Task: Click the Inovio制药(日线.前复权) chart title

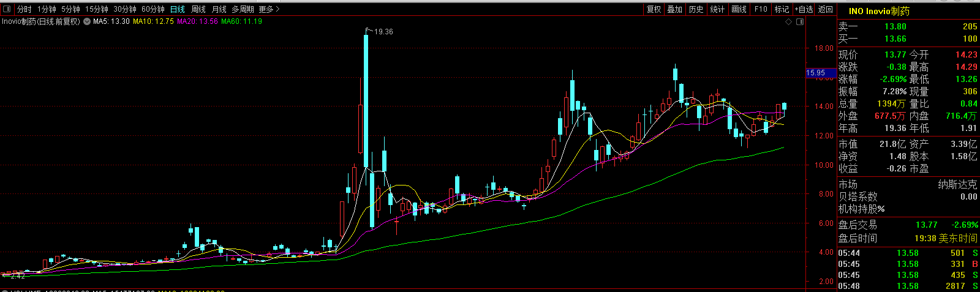Action: tap(41, 21)
